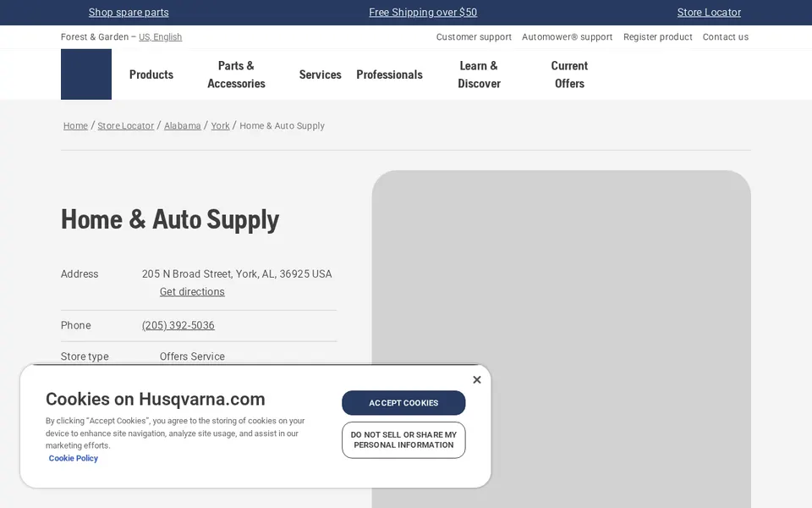Click the Address label
Image resolution: width=812 pixels, height=508 pixels.
pyautogui.click(x=80, y=273)
